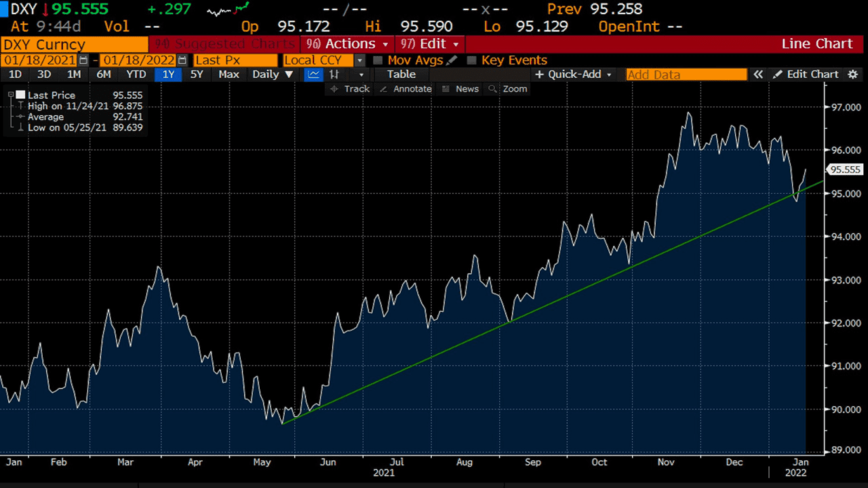The image size is (868, 488).
Task: Click the double-chevron collapse icon
Action: coord(758,75)
